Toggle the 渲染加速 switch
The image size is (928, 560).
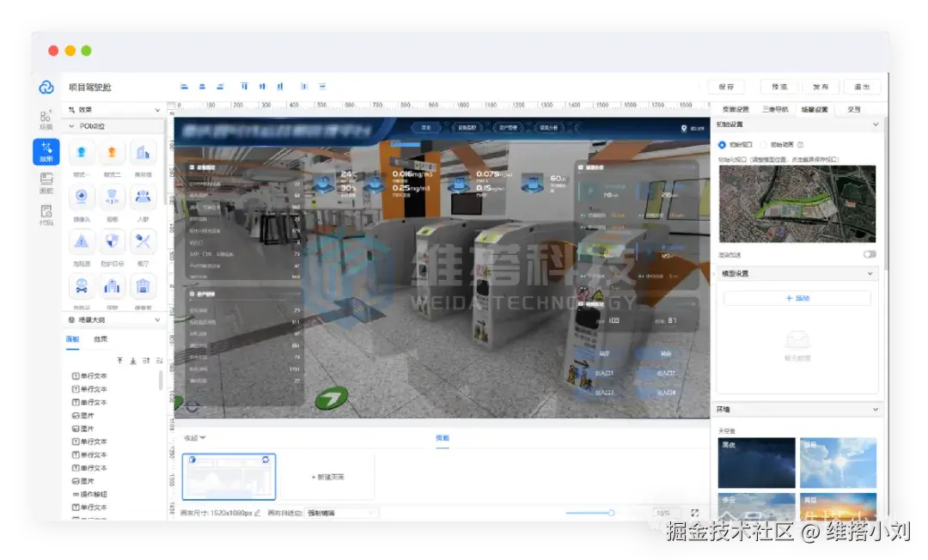click(x=870, y=254)
